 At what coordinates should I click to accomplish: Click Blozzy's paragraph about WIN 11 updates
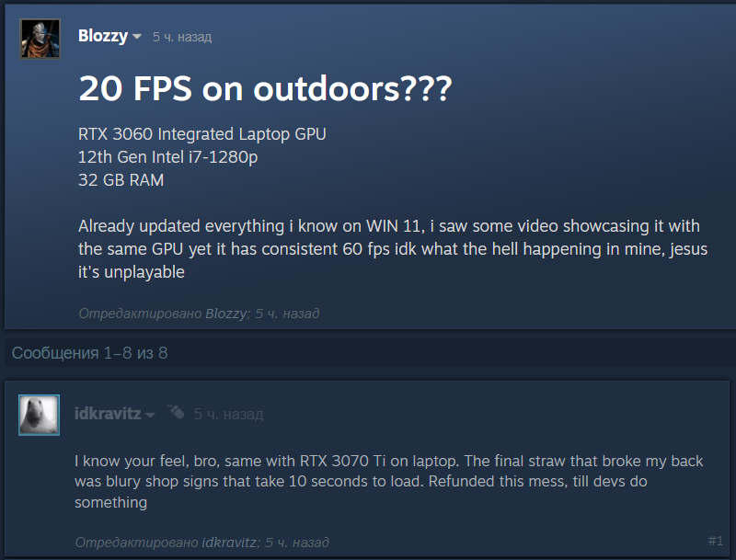pyautogui.click(x=393, y=249)
